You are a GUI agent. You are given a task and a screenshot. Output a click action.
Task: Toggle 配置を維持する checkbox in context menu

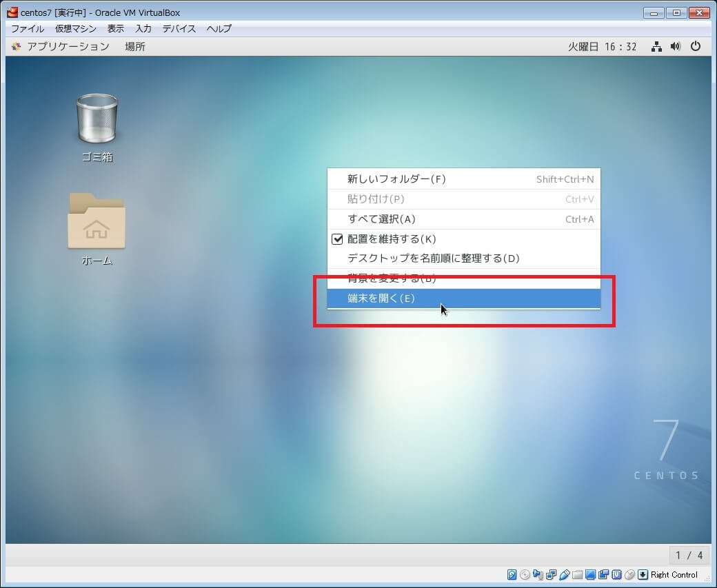(338, 239)
